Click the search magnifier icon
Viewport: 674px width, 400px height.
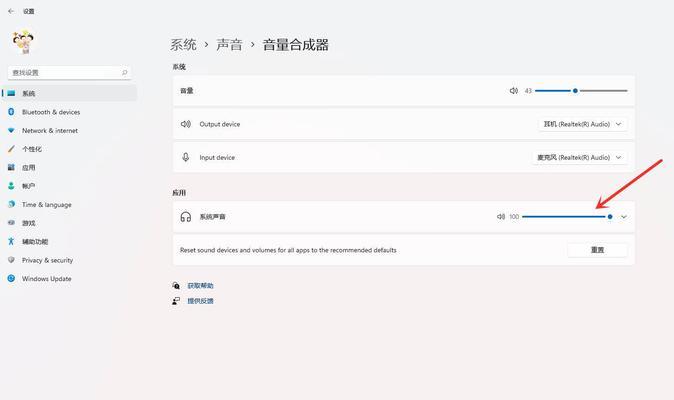pos(125,73)
